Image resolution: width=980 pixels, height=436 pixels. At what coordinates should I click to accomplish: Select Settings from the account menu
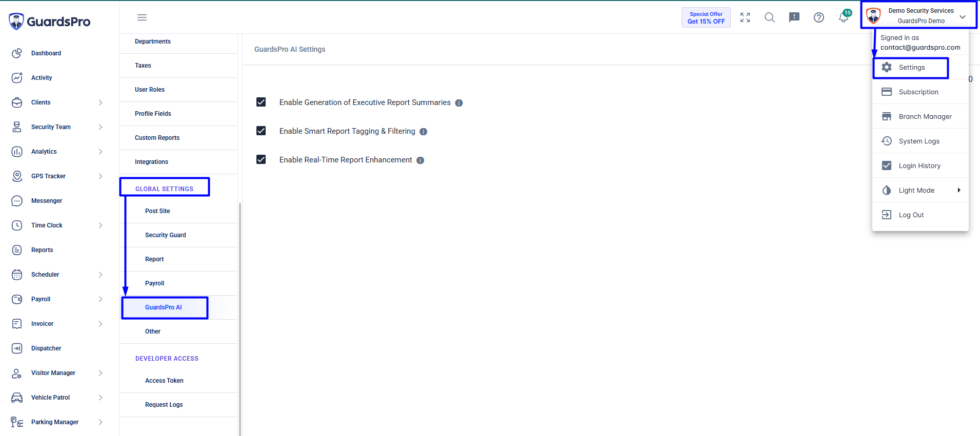click(911, 68)
